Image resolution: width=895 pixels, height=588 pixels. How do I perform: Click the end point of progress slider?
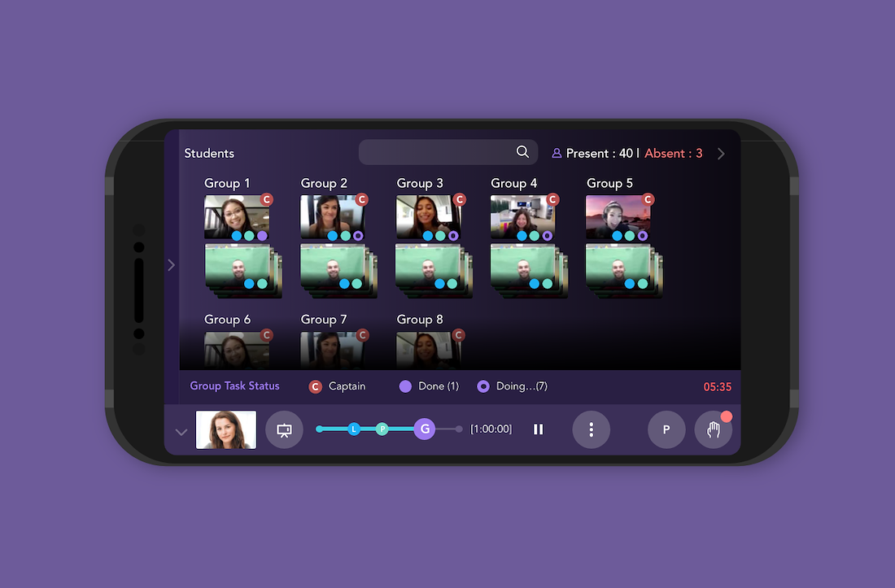(459, 429)
